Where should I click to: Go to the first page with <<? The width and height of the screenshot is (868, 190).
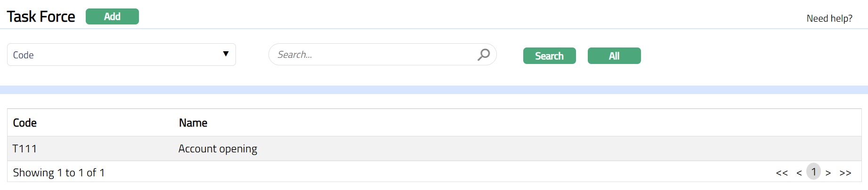(x=782, y=173)
